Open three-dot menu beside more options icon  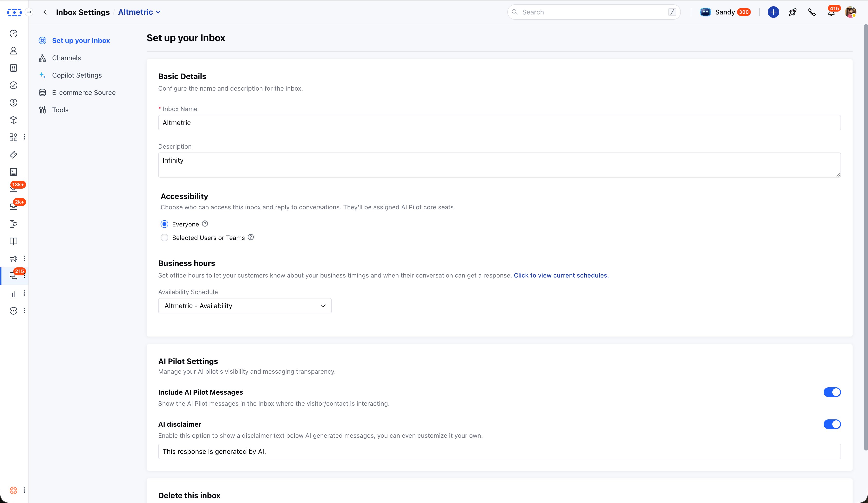pyautogui.click(x=24, y=311)
